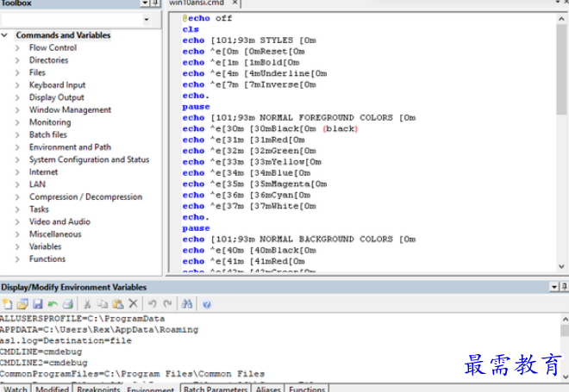Click the Find binoculars icon
Image resolution: width=569 pixels, height=392 pixels.
tap(186, 304)
